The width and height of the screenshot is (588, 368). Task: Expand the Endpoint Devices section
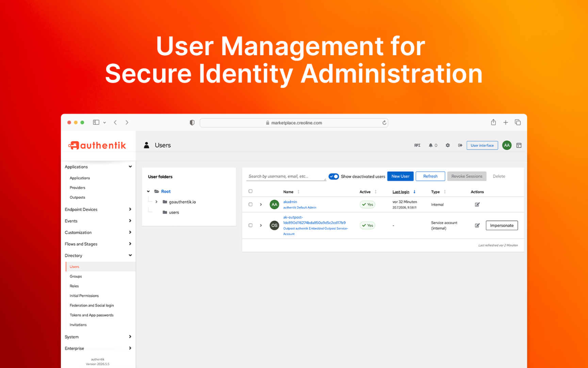pos(130,209)
